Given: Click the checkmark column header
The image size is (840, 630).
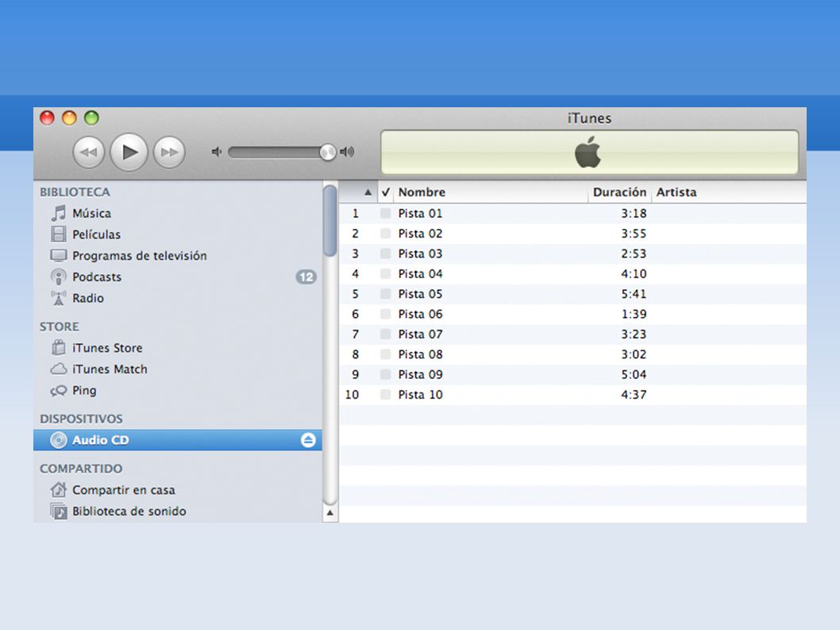Looking at the screenshot, I should pos(386,192).
